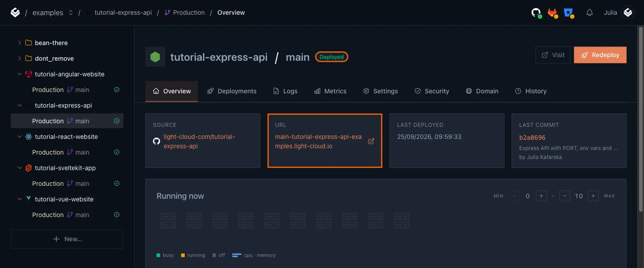Viewport: 644px width, 268px height.
Task: Decrease the MAX instance count
Action: tap(564, 196)
